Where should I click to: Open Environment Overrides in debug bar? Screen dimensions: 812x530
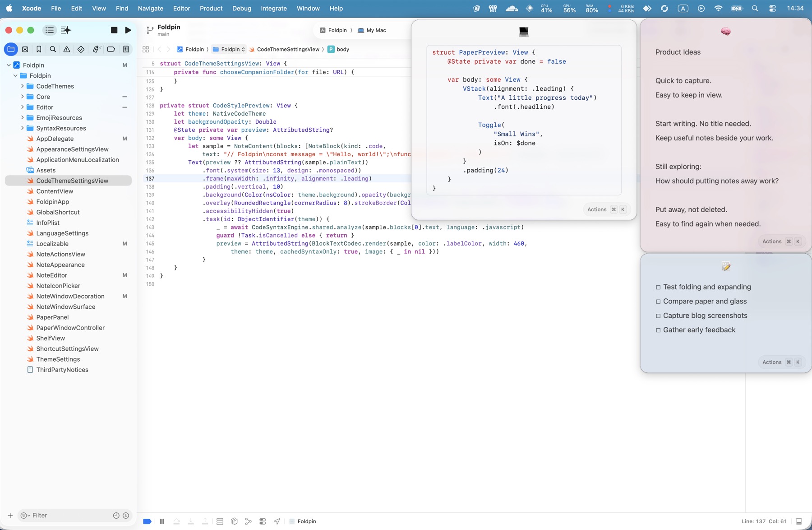click(263, 521)
